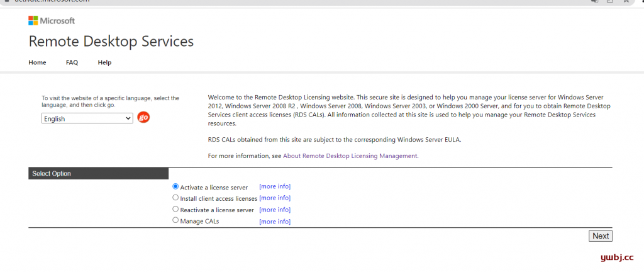Open more info for Install client access licenses
Viewport: 644px width, 272px height.
pyautogui.click(x=275, y=198)
